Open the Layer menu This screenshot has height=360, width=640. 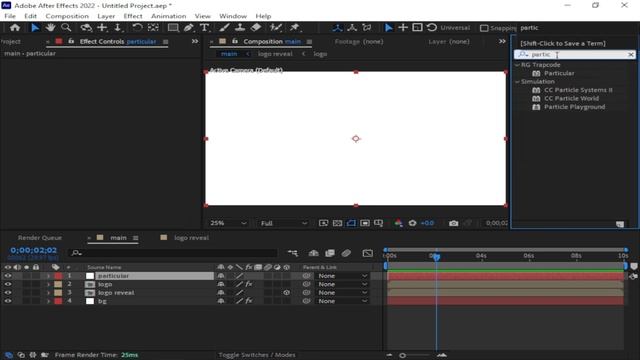[x=106, y=16]
